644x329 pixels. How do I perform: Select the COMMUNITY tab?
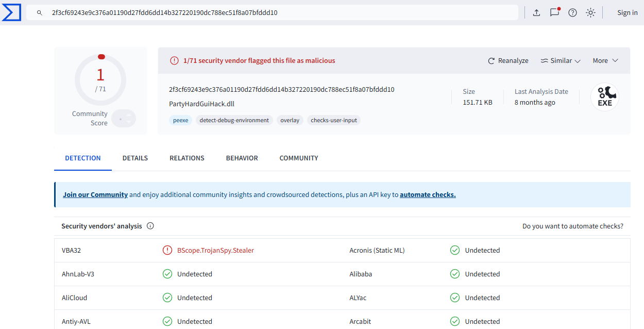(299, 158)
